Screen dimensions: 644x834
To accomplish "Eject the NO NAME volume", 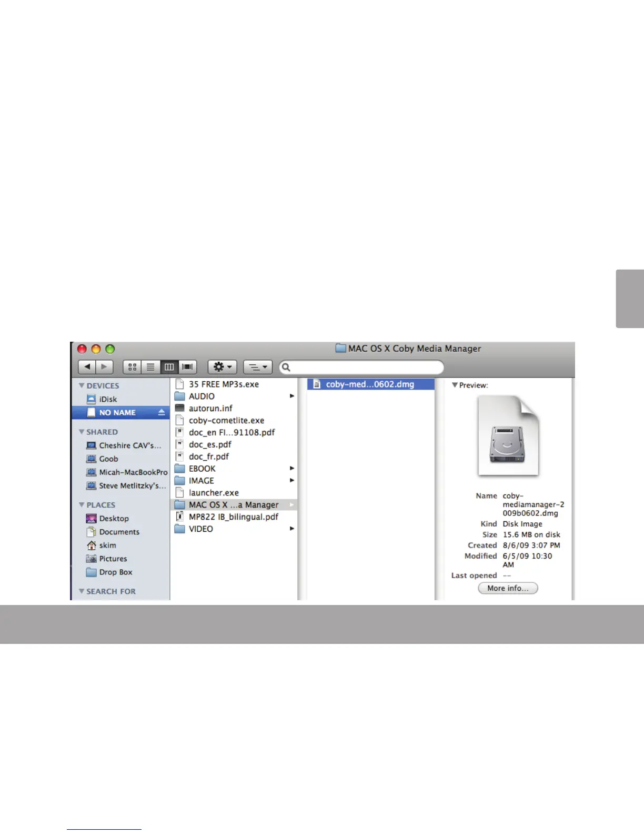I will click(162, 413).
